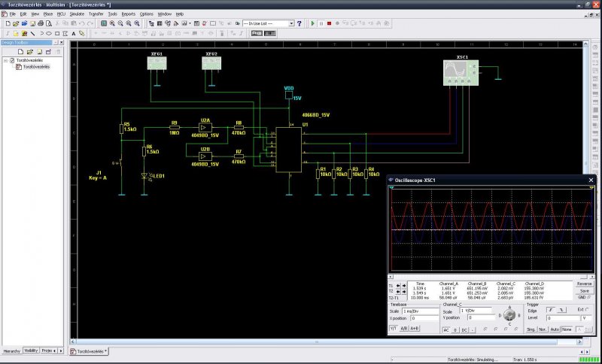
Task: Pause the running simulation
Action: pos(321,23)
